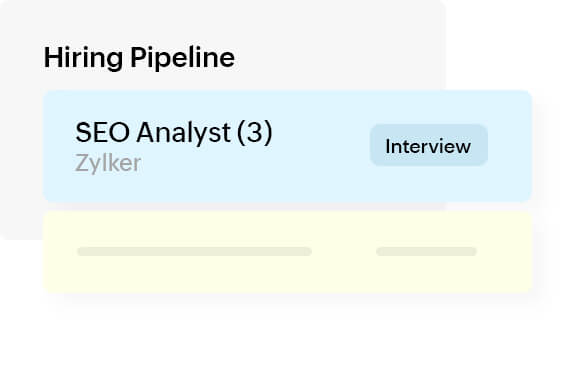
Task: Click yellow card area above the placeholder bars
Action: click(287, 229)
